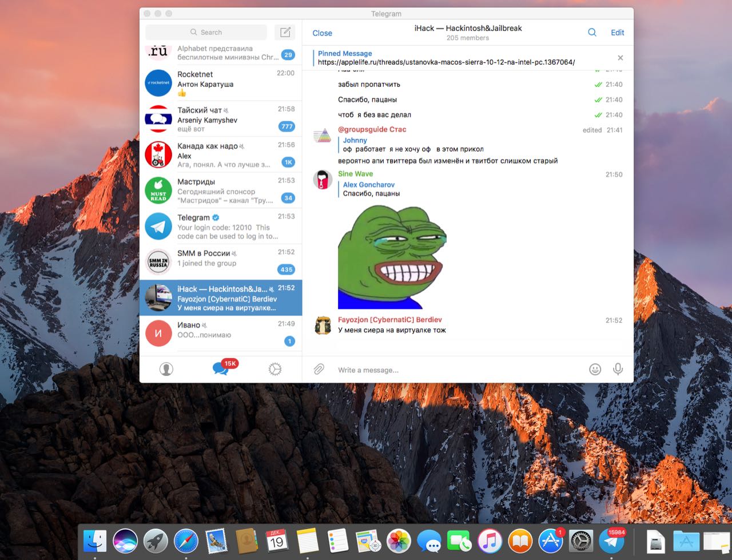Screen dimensions: 732x560
Task: Open Telegram Settings gear tab
Action: pyautogui.click(x=275, y=369)
